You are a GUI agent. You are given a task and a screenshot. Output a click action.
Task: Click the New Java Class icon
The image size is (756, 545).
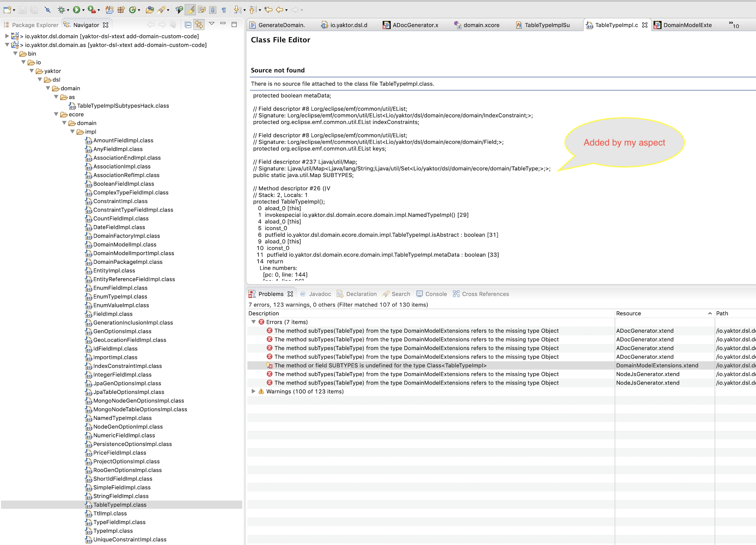(132, 10)
